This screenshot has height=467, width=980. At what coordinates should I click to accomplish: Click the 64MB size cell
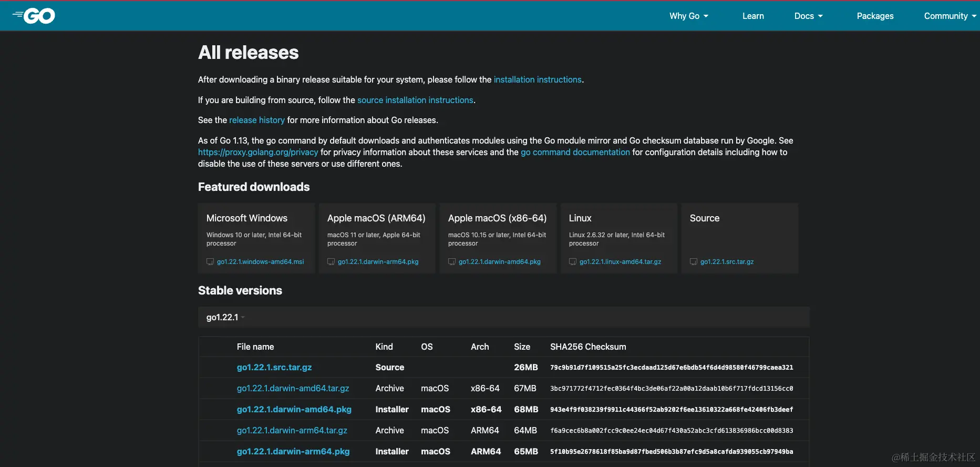(x=525, y=430)
